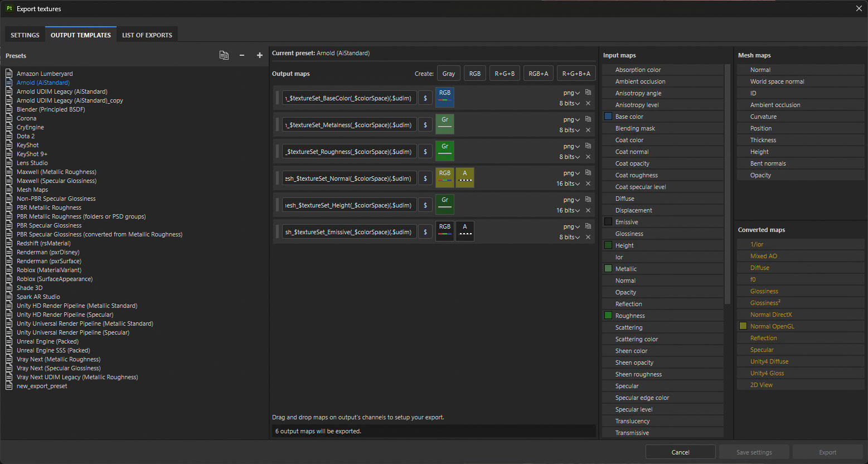868x464 pixels.
Task: Click the blue RGB channel chip on BaseColor
Action: (x=445, y=98)
